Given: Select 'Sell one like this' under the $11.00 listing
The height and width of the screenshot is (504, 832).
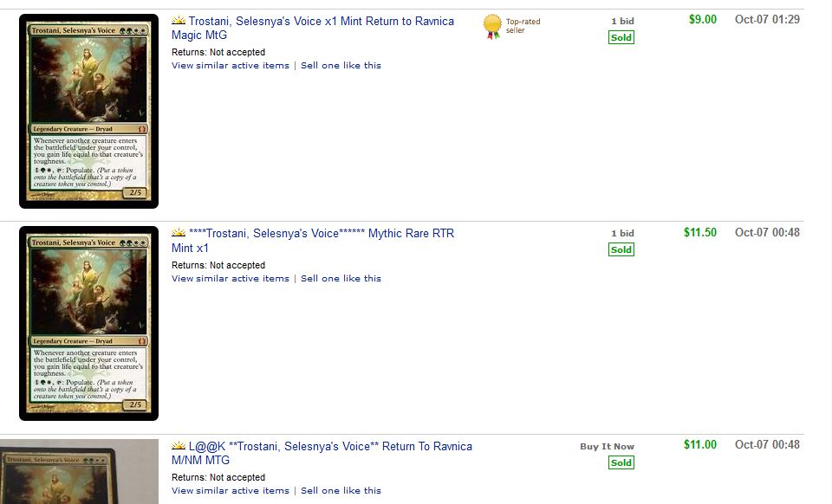Looking at the screenshot, I should (341, 491).
